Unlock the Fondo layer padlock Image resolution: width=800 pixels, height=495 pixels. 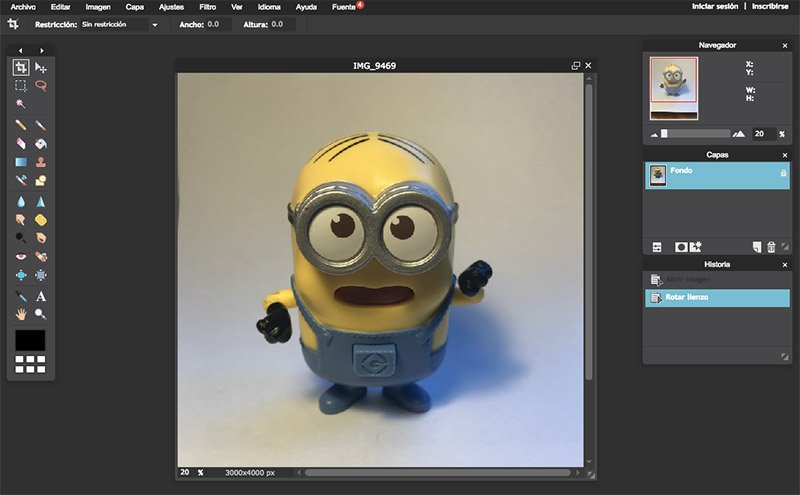[x=783, y=174]
